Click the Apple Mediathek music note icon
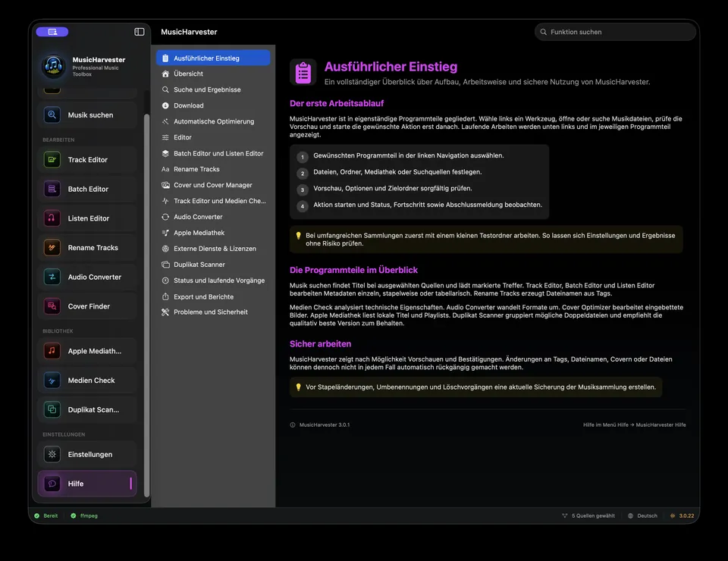728x561 pixels. click(52, 351)
